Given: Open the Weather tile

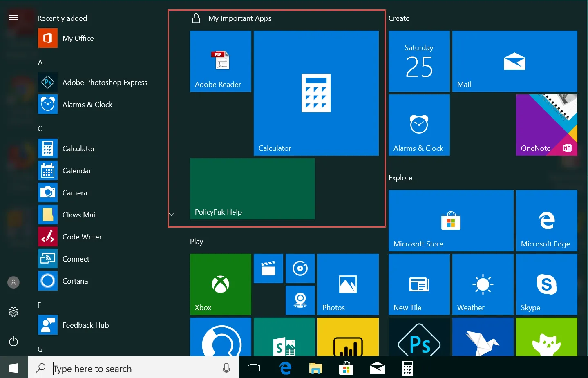Looking at the screenshot, I should [x=483, y=284].
